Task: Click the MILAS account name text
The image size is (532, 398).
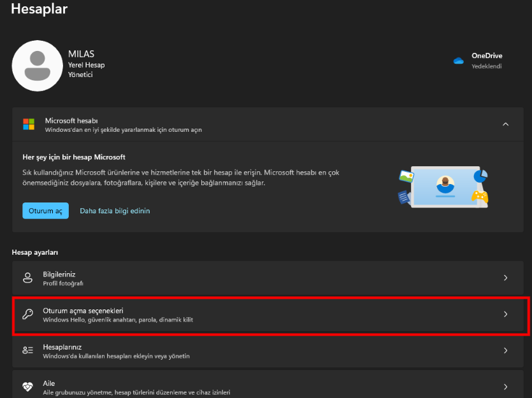Action: [x=81, y=54]
